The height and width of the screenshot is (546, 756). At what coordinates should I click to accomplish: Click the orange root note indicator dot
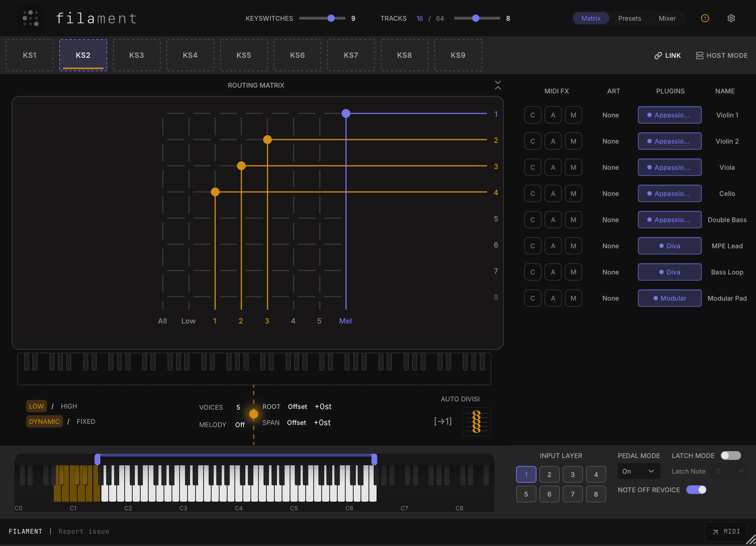point(254,414)
